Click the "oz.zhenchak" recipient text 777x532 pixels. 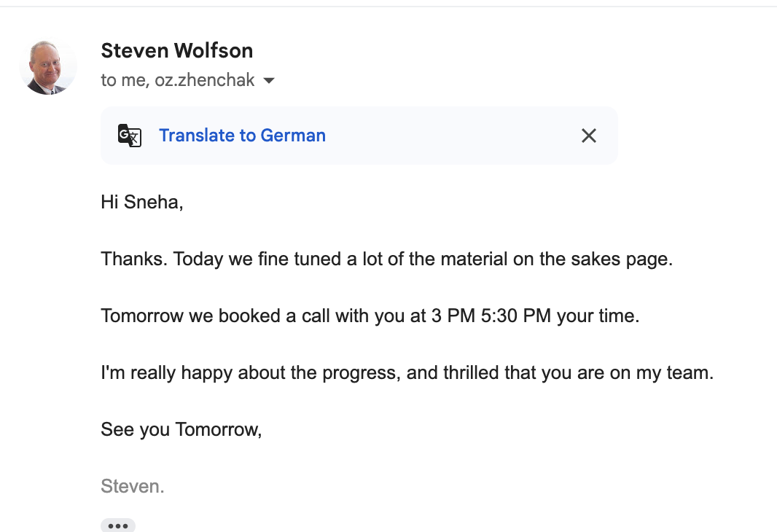pyautogui.click(x=205, y=80)
